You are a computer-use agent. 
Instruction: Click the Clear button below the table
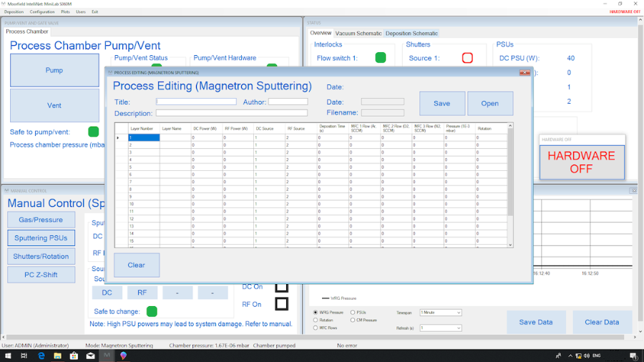[136, 265]
